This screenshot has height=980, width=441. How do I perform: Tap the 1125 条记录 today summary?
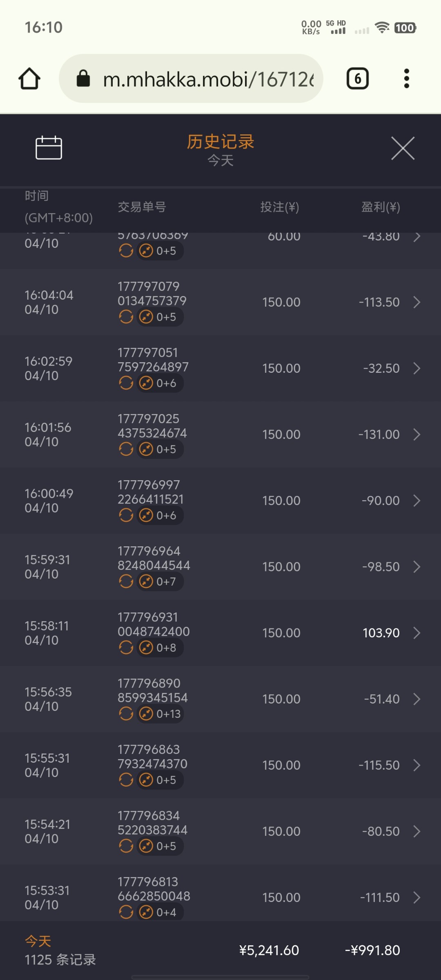60,960
